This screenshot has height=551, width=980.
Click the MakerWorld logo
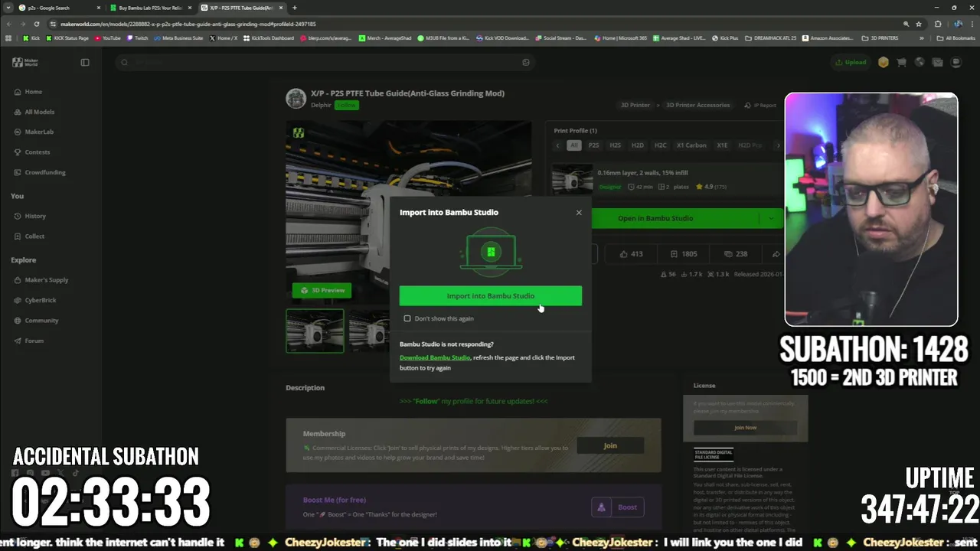(24, 62)
